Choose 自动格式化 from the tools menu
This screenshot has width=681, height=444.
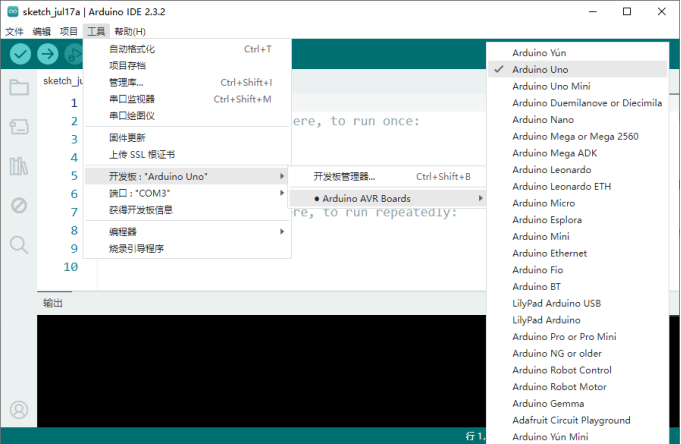(187, 49)
